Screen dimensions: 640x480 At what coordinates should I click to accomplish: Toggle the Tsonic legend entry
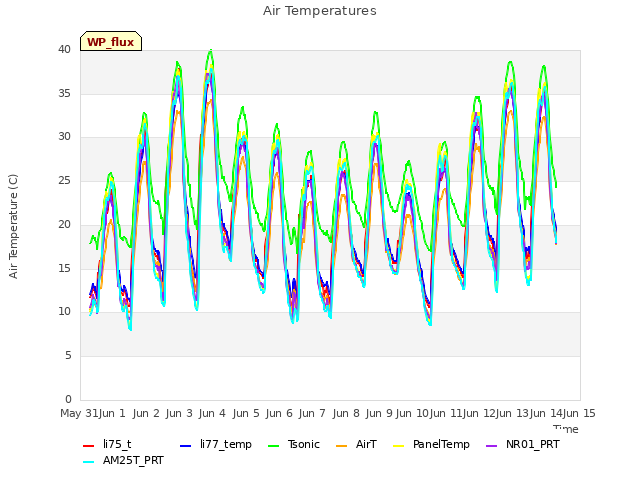(293, 444)
